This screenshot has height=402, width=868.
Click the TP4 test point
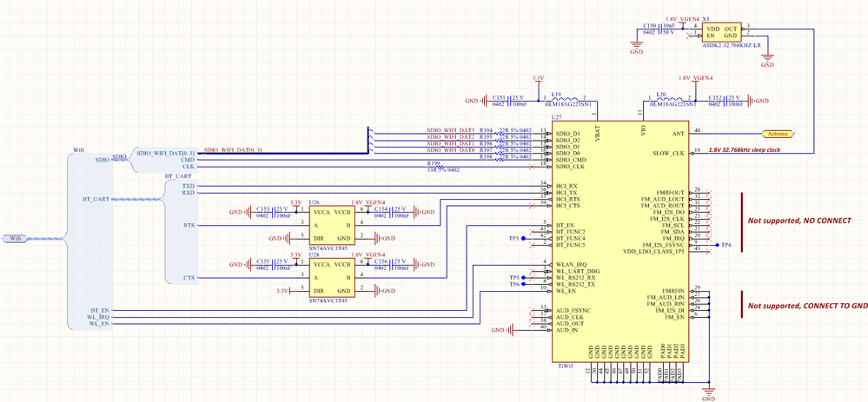pos(720,244)
